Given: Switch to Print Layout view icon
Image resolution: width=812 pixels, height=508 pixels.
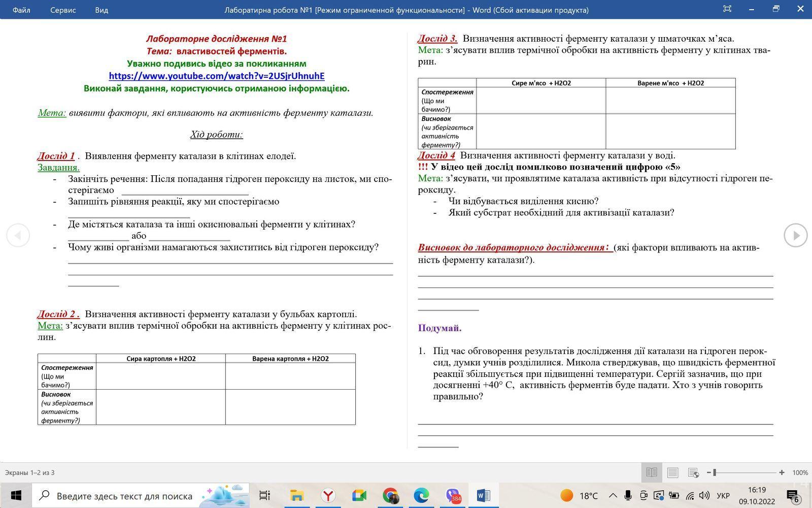Looking at the screenshot, I should pos(673,472).
